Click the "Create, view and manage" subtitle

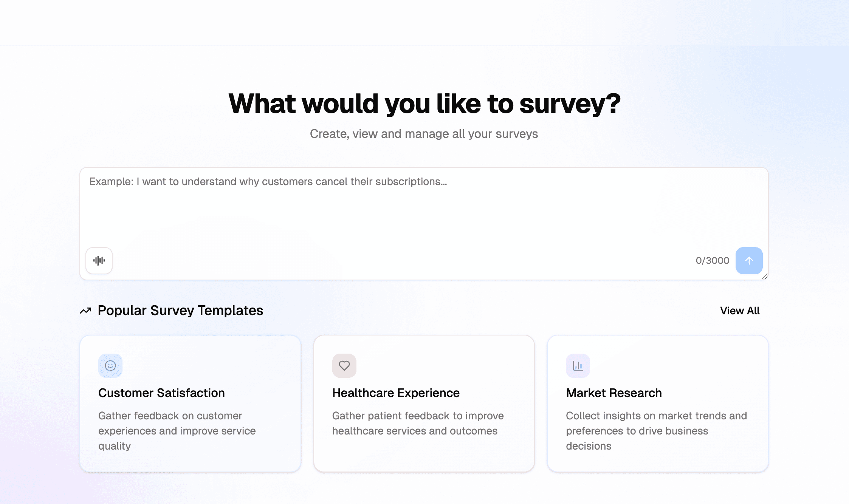coord(424,134)
